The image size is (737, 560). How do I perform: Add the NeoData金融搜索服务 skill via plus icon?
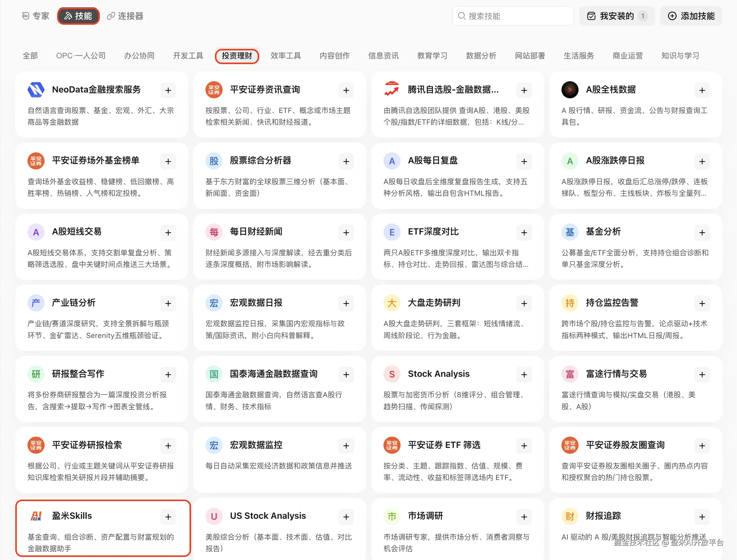click(168, 90)
